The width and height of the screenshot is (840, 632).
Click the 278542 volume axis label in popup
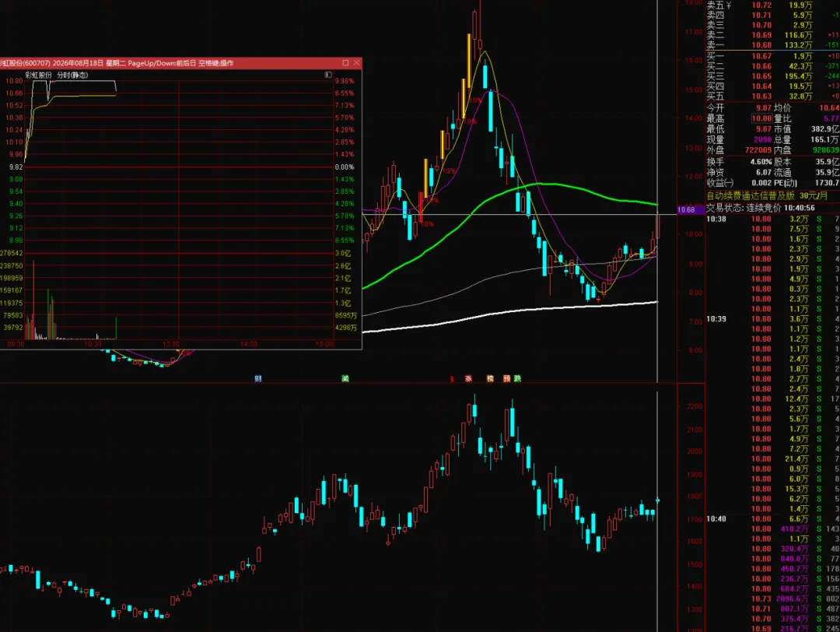(12, 253)
